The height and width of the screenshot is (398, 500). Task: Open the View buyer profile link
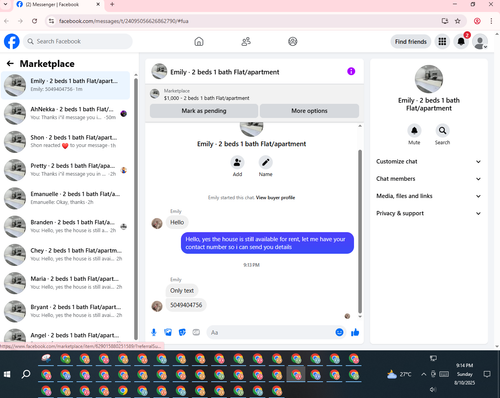point(275,198)
